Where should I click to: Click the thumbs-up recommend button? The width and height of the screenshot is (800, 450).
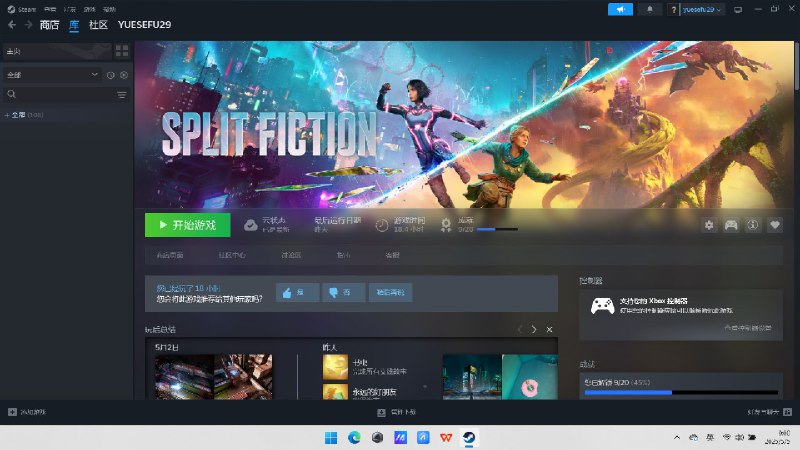(291, 293)
